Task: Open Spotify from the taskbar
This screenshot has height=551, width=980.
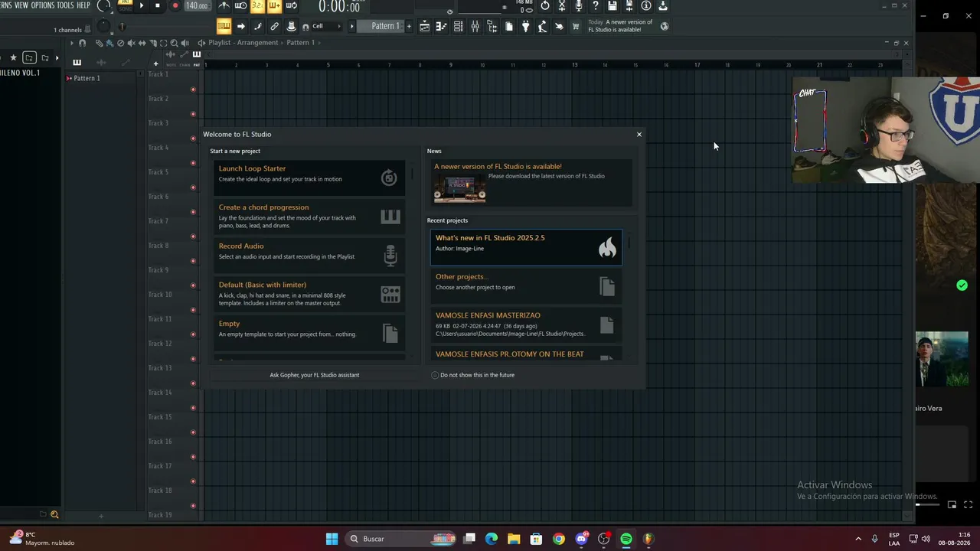Action: coord(626,539)
